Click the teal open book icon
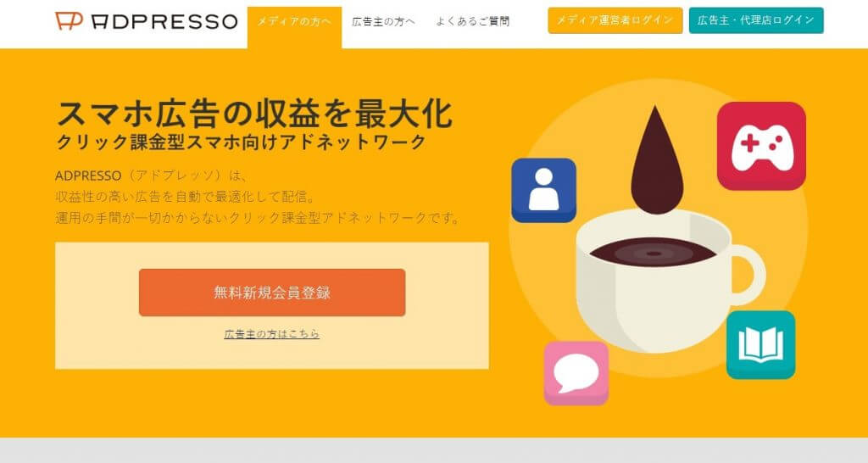This screenshot has width=868, height=463. [760, 344]
